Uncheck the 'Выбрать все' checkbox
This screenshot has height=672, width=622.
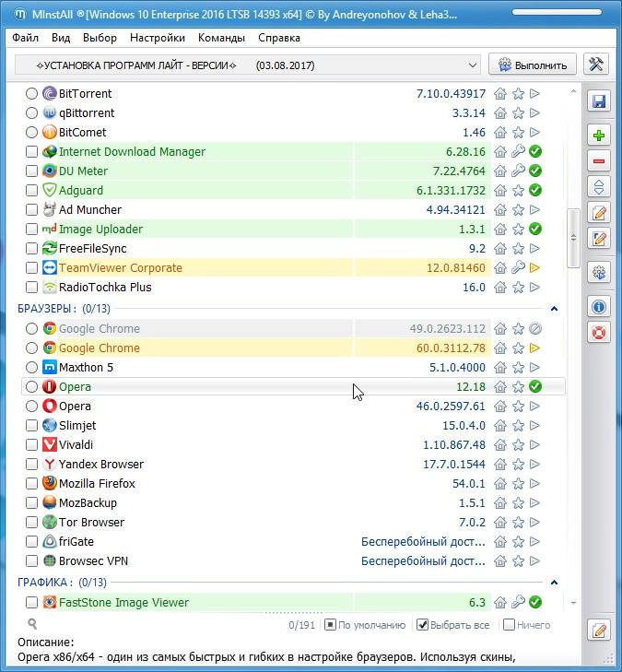point(422,625)
